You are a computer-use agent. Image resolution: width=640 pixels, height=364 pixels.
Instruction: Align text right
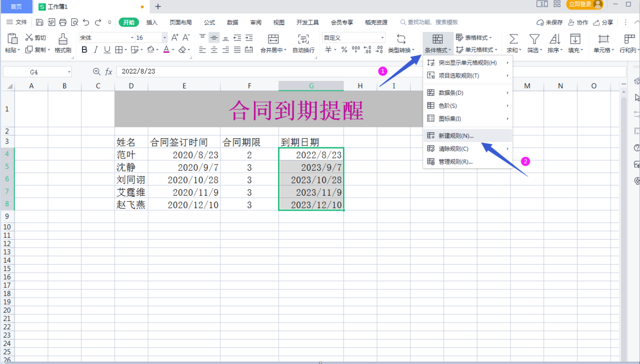tap(225, 50)
